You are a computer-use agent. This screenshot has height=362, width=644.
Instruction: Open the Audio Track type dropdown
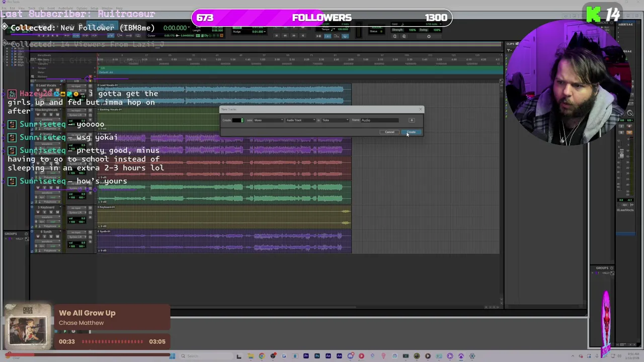(300, 120)
